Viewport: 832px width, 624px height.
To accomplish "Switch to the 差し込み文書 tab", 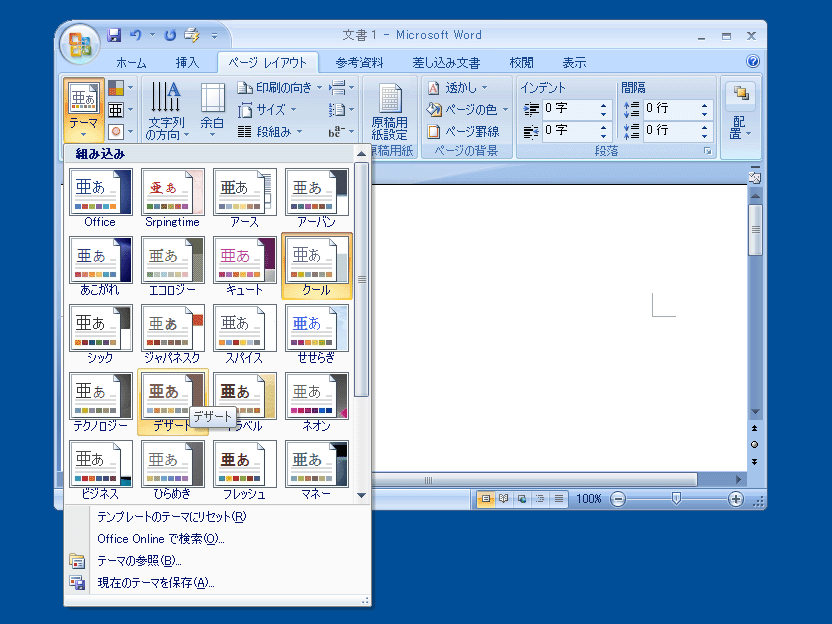I will tap(446, 63).
